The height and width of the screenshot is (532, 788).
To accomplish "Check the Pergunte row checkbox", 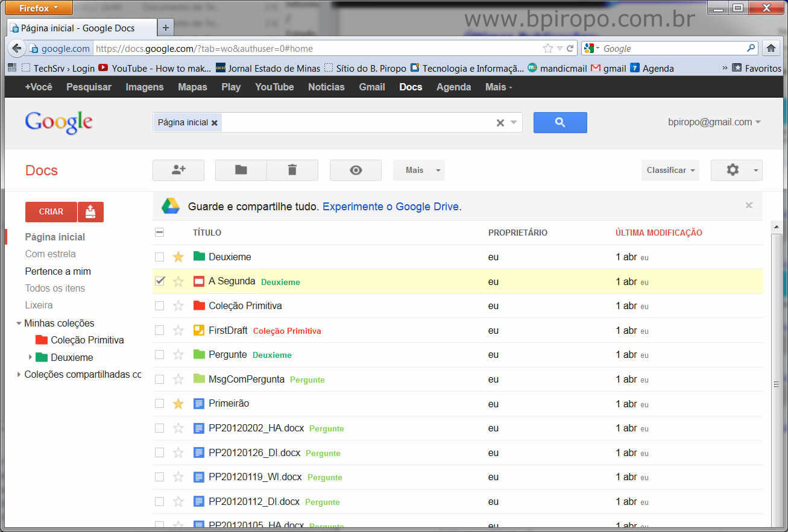I will pos(159,355).
